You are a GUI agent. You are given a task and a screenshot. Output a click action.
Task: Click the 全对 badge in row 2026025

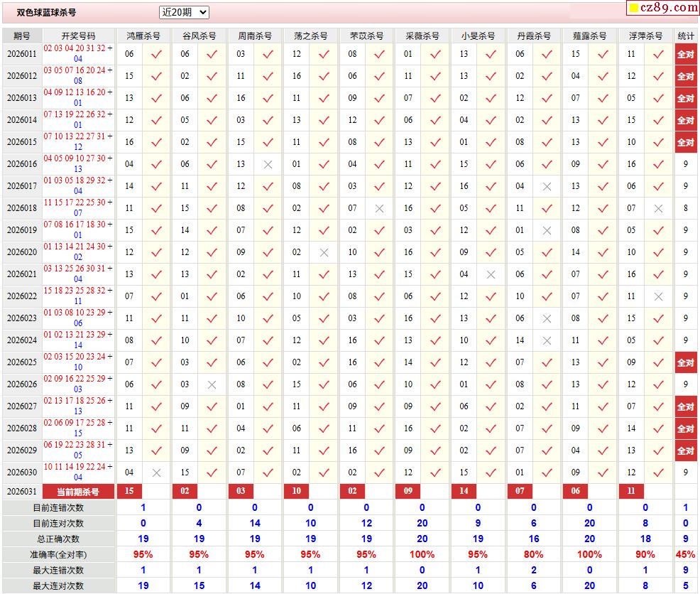pos(685,362)
